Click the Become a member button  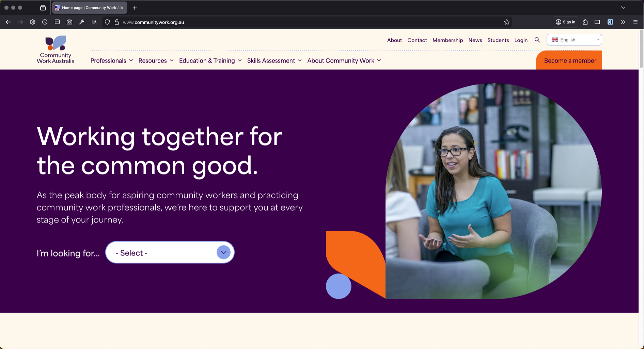569,60
